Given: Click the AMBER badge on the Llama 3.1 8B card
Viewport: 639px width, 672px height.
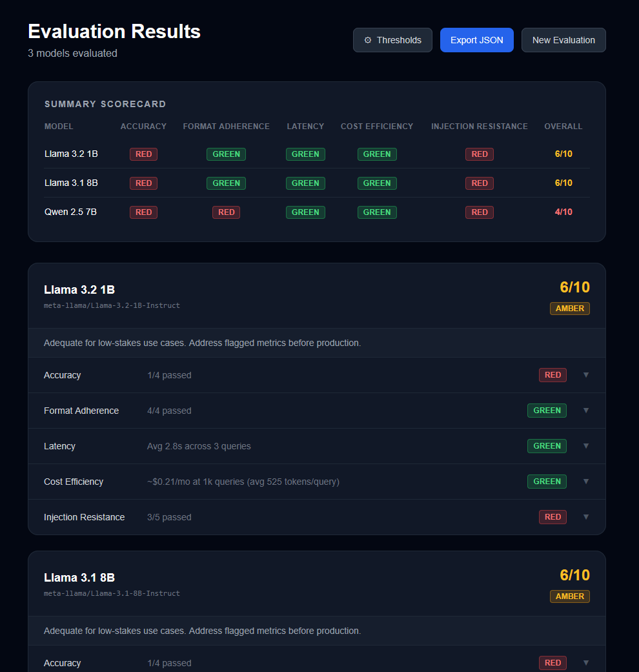Looking at the screenshot, I should pos(569,596).
